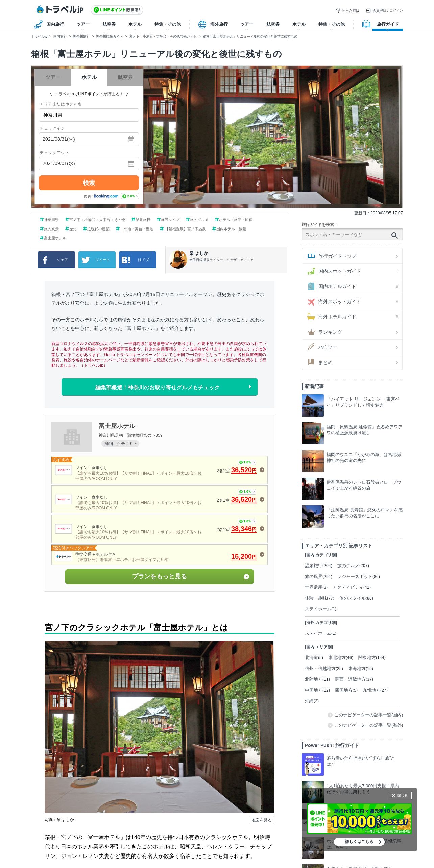Open the 旅行ガイド navigation tab
This screenshot has height=868, width=434.
pos(387,24)
